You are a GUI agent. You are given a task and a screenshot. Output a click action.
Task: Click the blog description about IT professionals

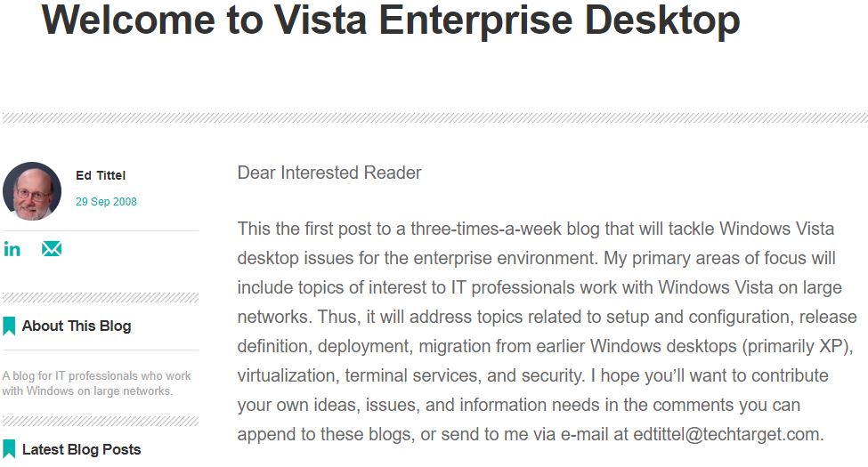(x=96, y=382)
